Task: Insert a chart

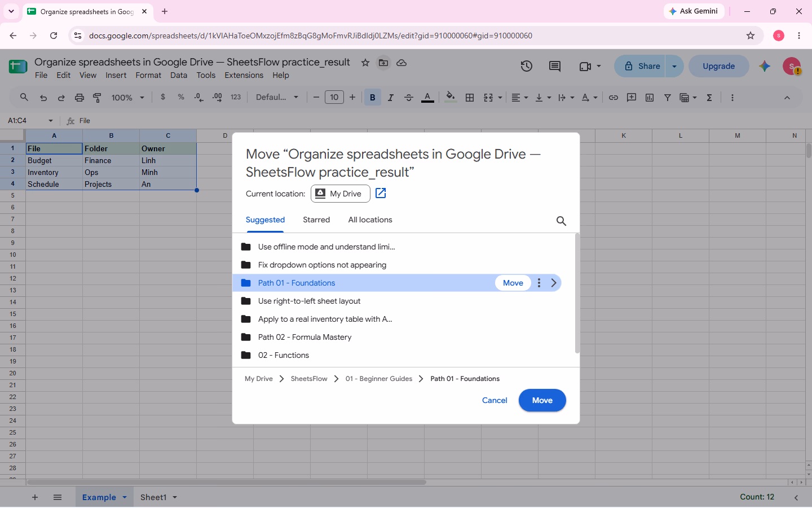Action: [x=650, y=98]
